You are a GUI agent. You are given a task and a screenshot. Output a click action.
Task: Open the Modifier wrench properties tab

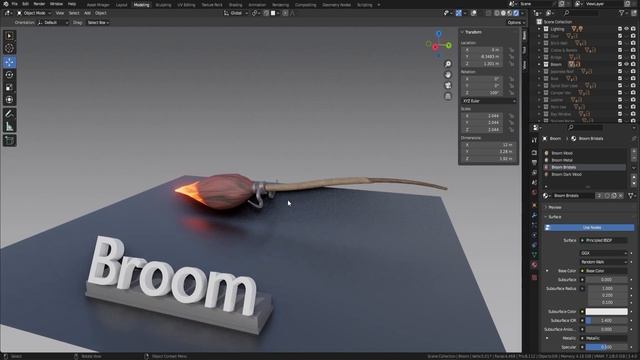tap(534, 215)
